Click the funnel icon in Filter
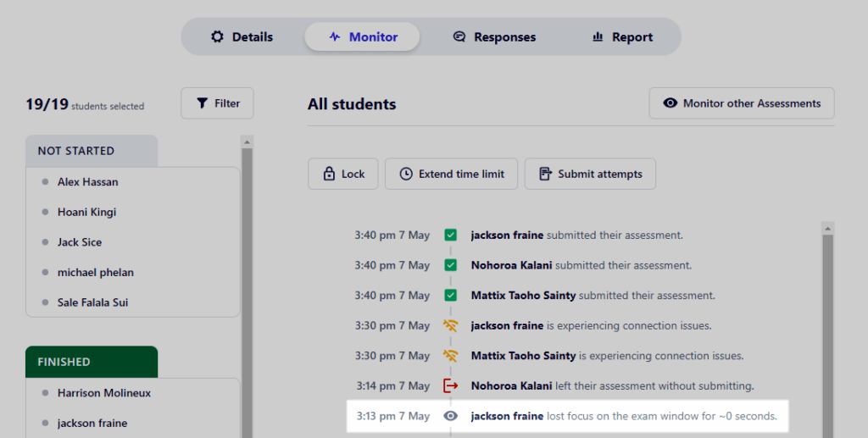868x438 pixels. [x=202, y=103]
